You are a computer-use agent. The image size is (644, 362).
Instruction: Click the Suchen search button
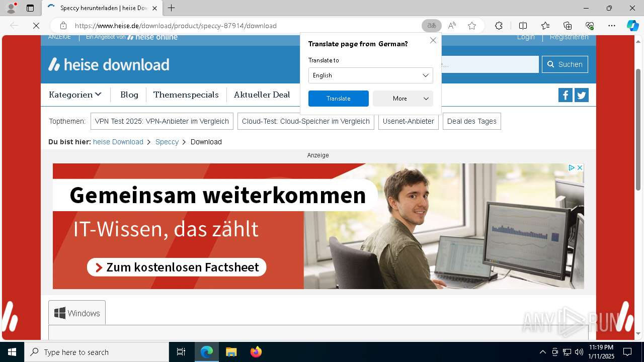(x=565, y=64)
